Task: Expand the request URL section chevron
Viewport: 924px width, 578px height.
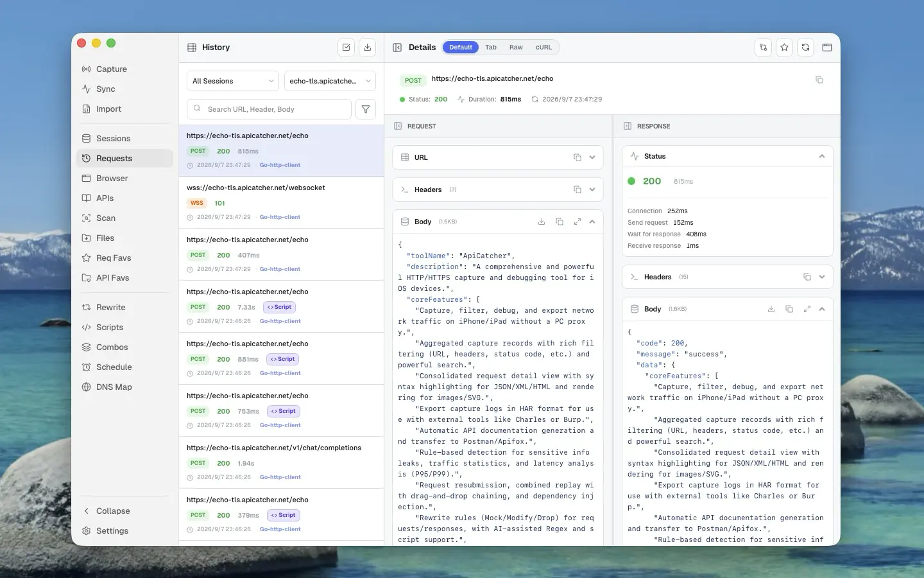Action: pos(592,157)
